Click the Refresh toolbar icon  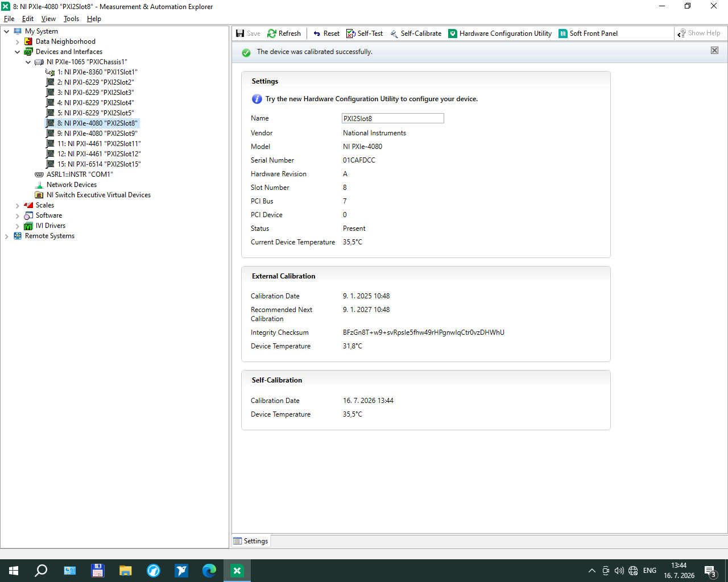point(272,34)
